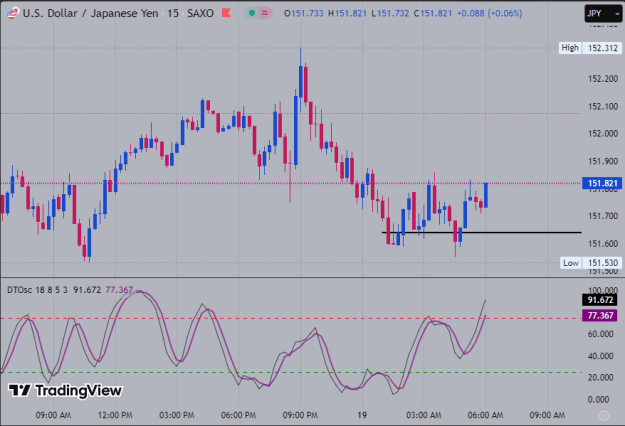This screenshot has width=625, height=426.
Task: Click the 03:00 PM time axis label
Action: point(177,415)
